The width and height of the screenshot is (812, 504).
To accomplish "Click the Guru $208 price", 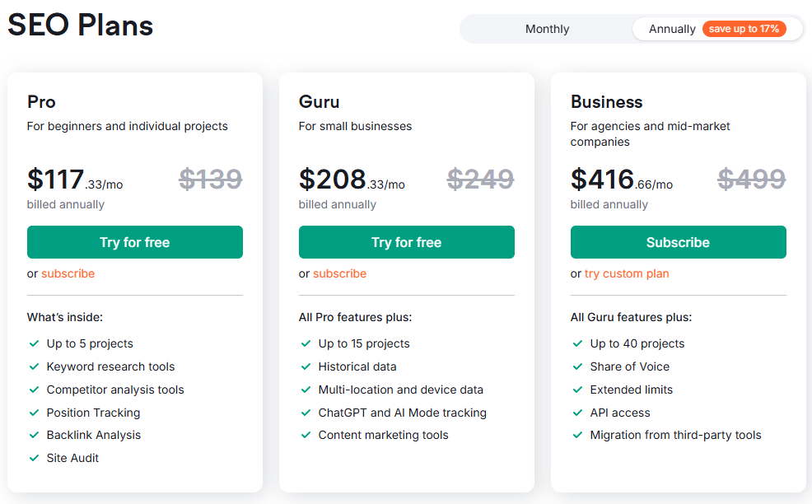I will (333, 179).
